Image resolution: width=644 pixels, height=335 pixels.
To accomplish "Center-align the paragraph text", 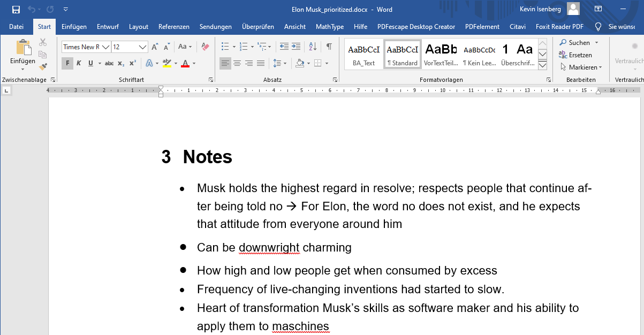I will (237, 64).
